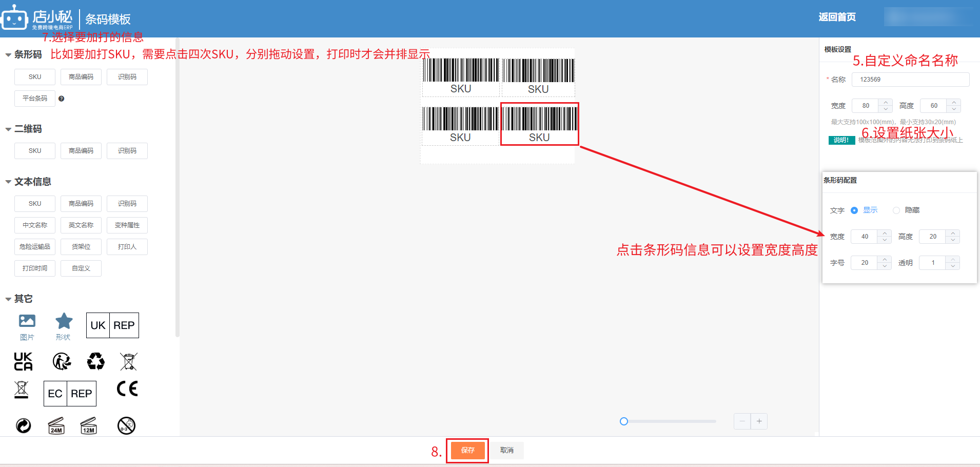
Task: Decrease 透明 opacity value
Action: [x=953, y=266]
